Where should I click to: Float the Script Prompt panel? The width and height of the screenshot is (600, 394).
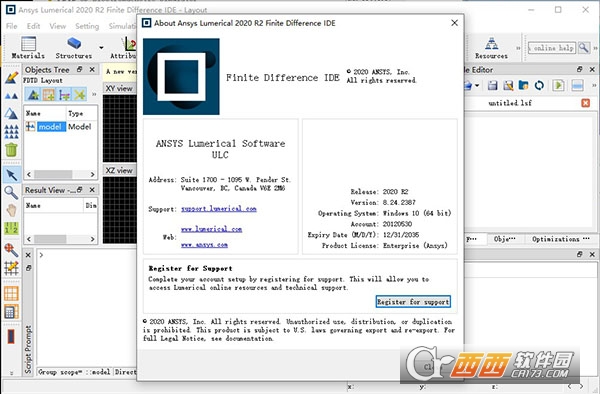[x=28, y=268]
